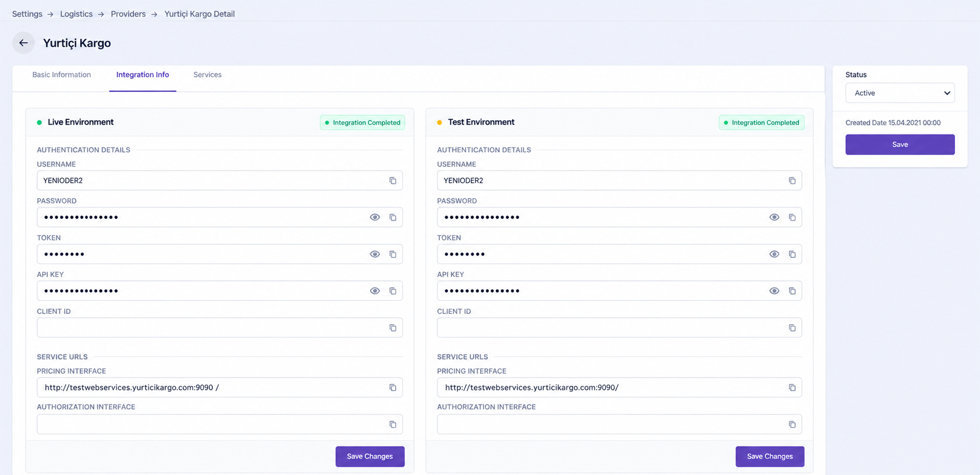Open the Services tab
980x475 pixels.
tap(207, 75)
